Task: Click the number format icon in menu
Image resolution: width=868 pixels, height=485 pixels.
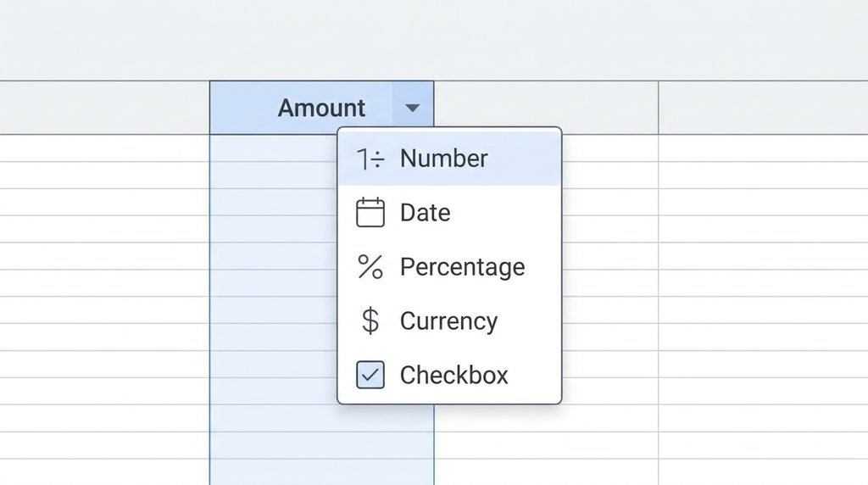Action: [x=370, y=159]
